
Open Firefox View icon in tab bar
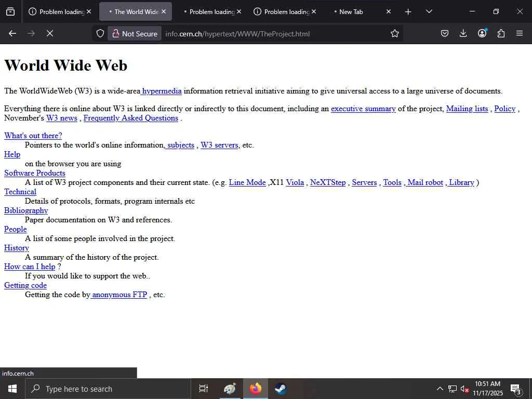click(x=10, y=11)
